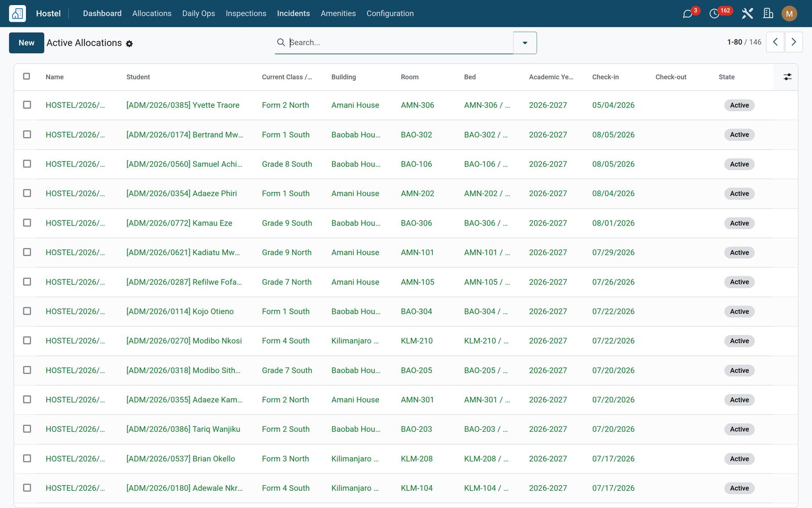Image resolution: width=812 pixels, height=508 pixels.
Task: Open column options adjust icon
Action: [787, 77]
